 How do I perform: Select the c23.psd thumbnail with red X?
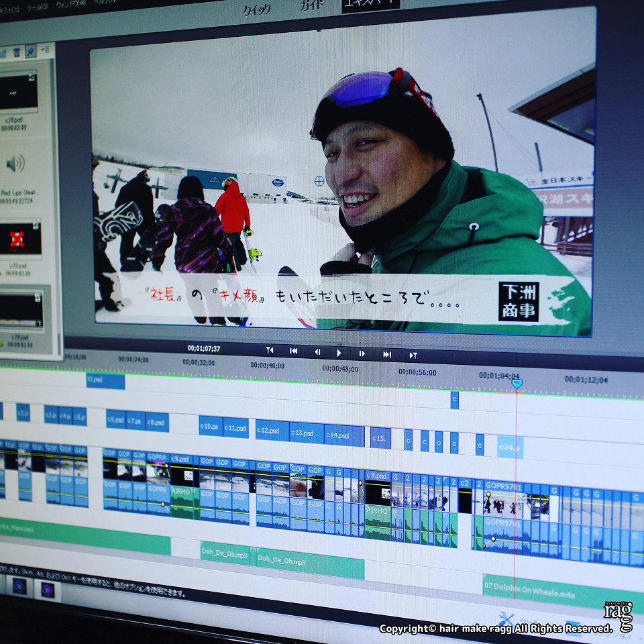18,239
